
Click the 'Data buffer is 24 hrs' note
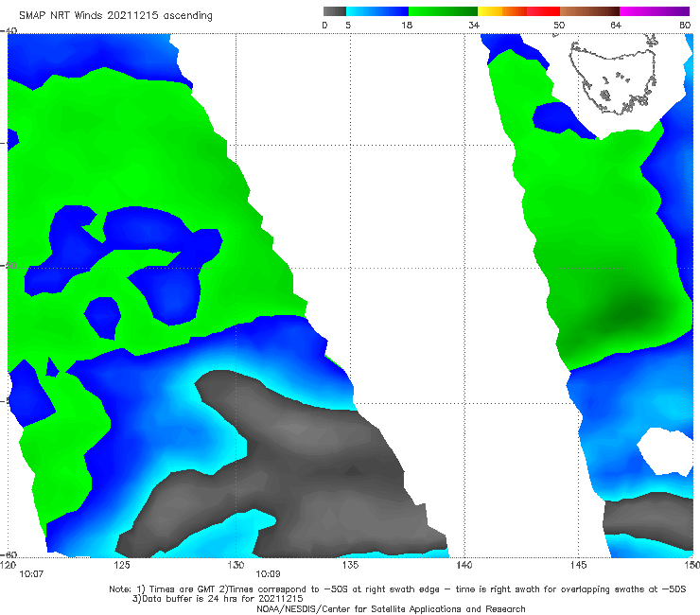click(x=218, y=599)
